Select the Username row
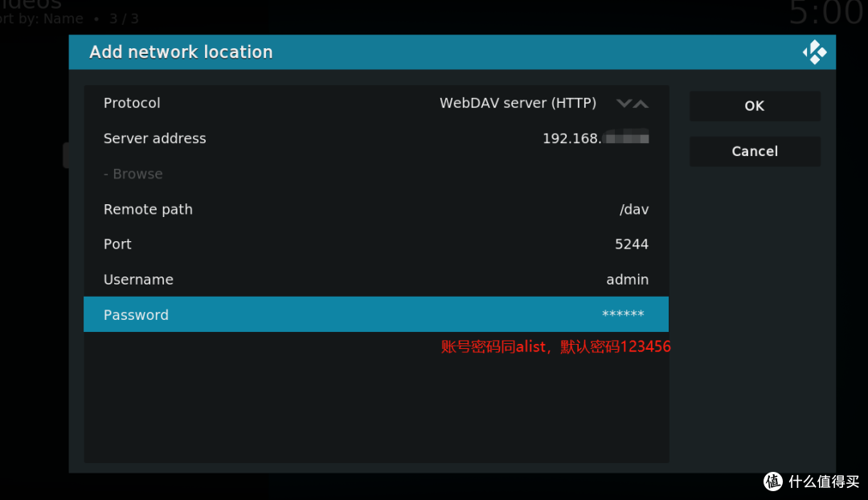Viewport: 868px width, 500px height. (138, 280)
